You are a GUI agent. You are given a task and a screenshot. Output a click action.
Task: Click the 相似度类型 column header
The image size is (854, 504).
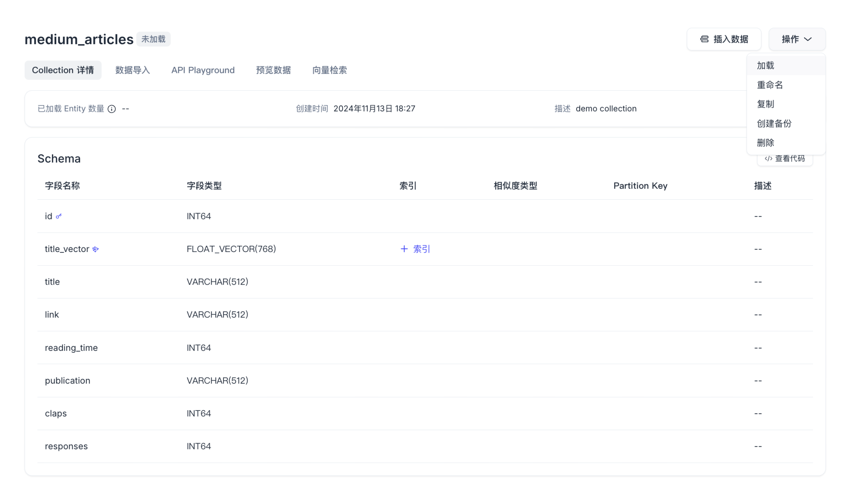[515, 186]
